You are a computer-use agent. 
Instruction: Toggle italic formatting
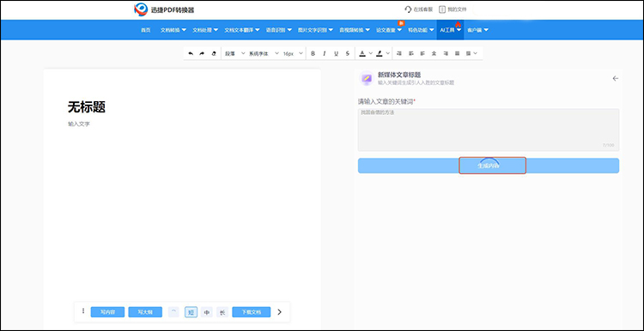[x=325, y=53]
